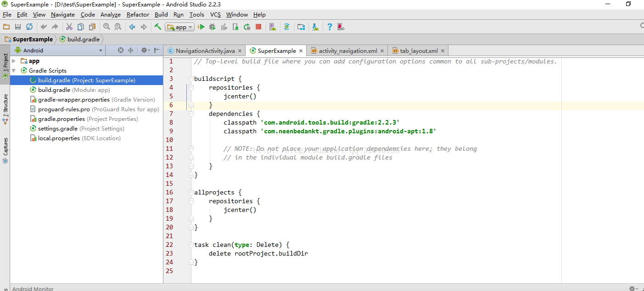The height and width of the screenshot is (291, 644).
Task: Close the SuperExample editor tab
Action: point(301,51)
